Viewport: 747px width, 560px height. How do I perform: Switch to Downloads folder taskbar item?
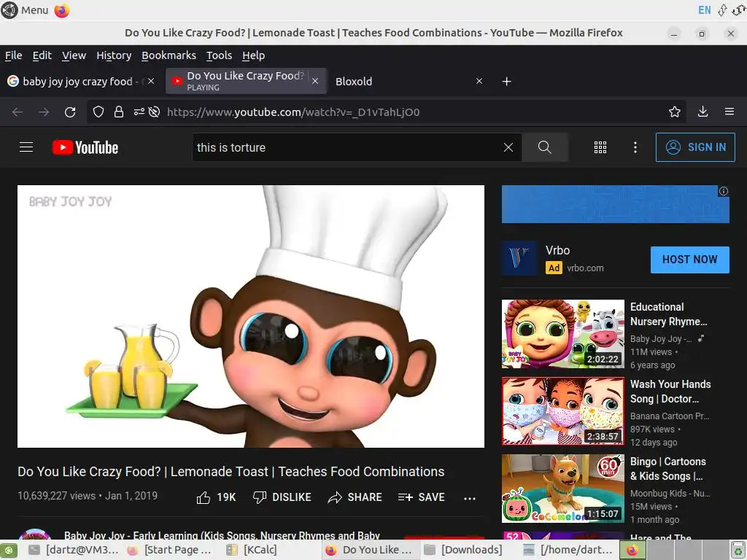(463, 550)
